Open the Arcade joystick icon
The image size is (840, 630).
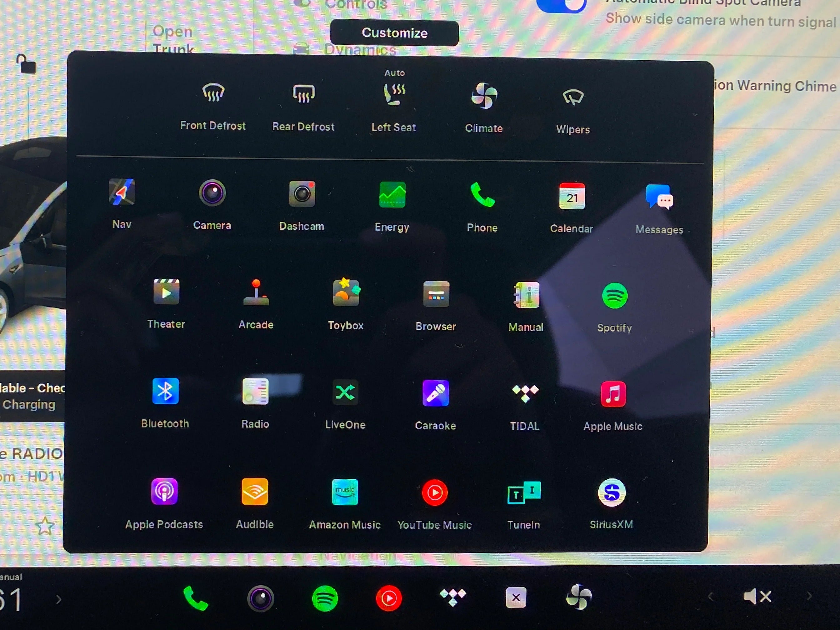point(256,292)
